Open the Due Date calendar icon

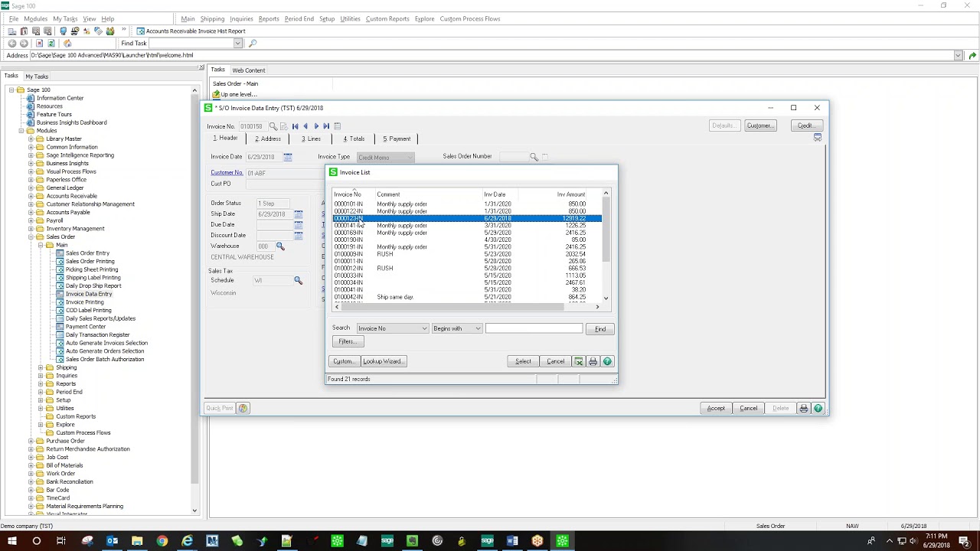click(299, 225)
